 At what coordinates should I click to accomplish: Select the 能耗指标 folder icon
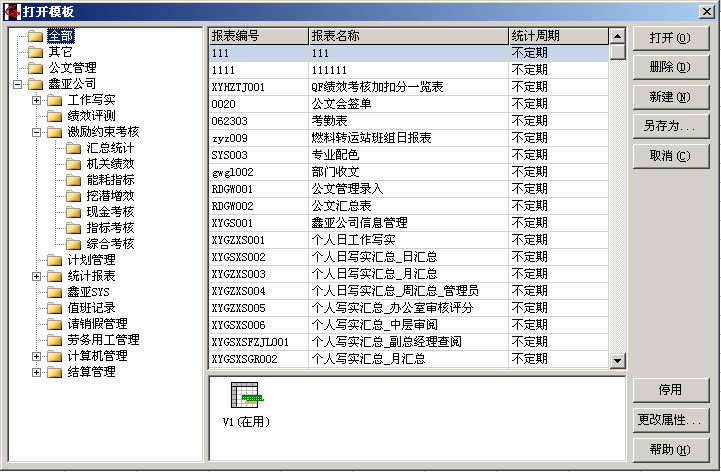tap(74, 180)
